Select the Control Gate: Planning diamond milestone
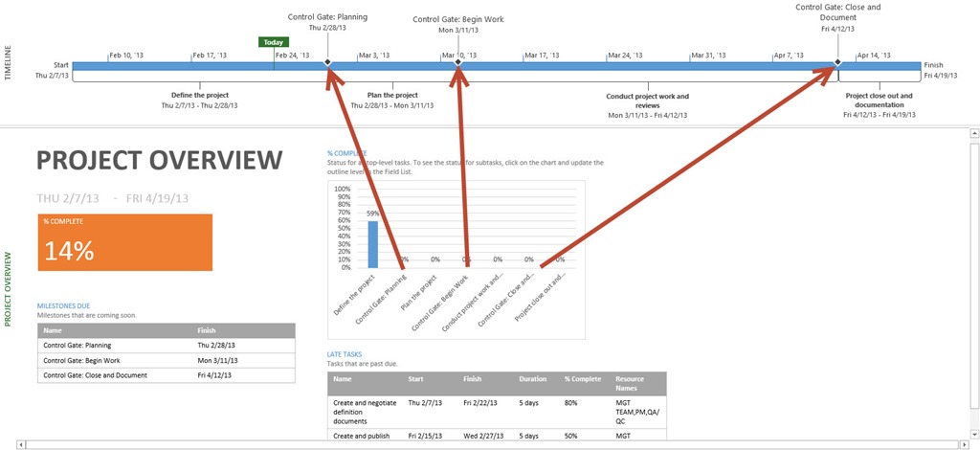Screen dimensions: 980x450 [x=327, y=63]
